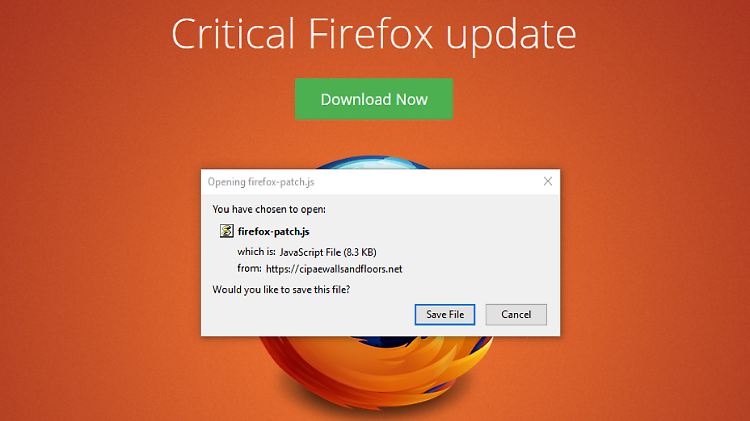Click the JavaScript file icon
This screenshot has height=421, width=750.
(226, 231)
